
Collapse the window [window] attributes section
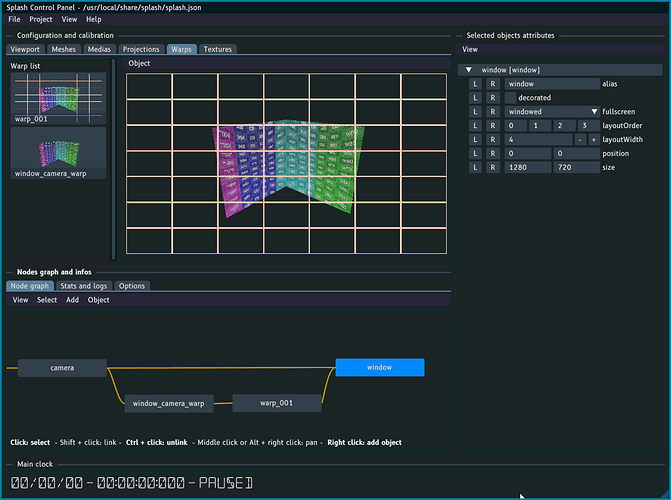point(469,70)
